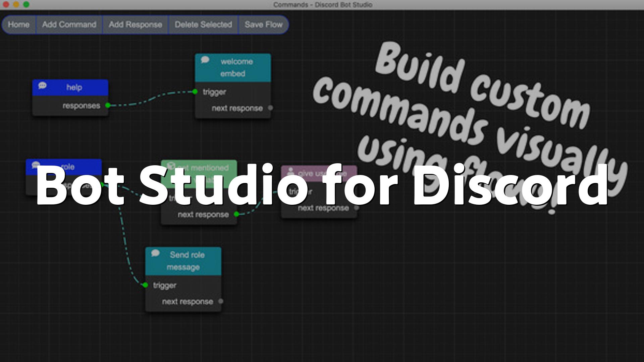Click 'next response' label on give user node

pos(323,208)
